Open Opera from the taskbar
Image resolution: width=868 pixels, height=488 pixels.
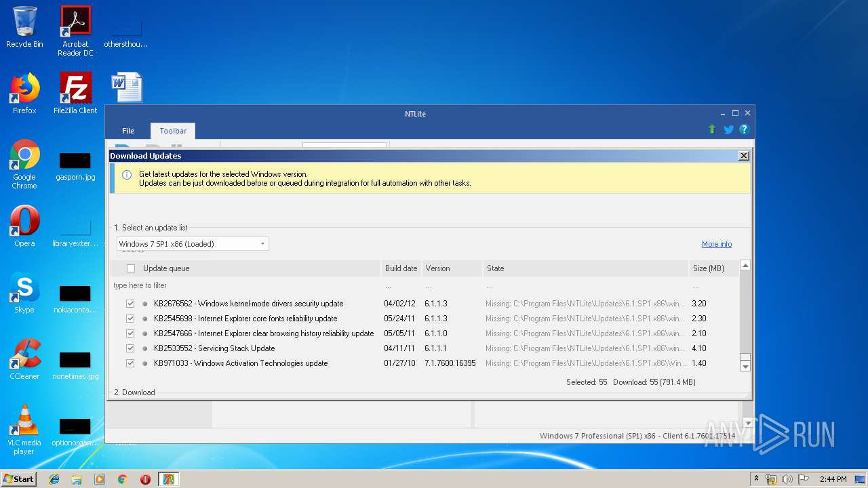pyautogui.click(x=145, y=479)
